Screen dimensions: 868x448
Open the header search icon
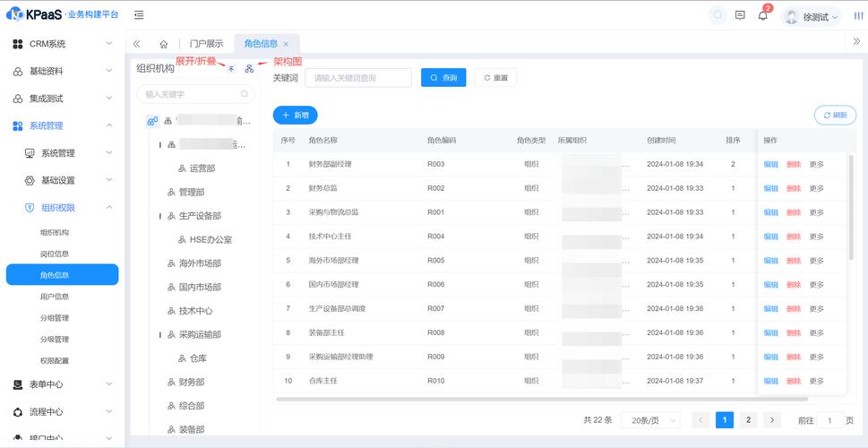coord(718,15)
